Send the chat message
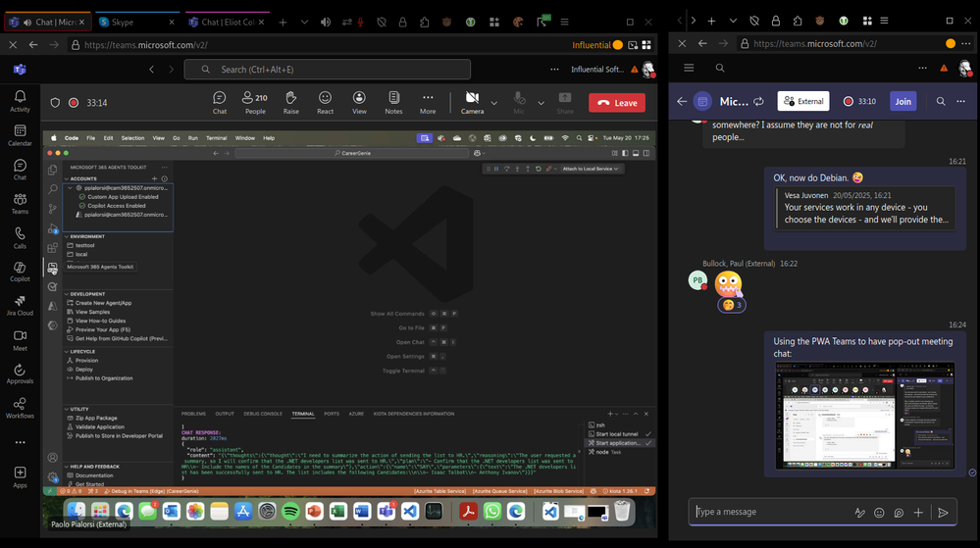The width and height of the screenshot is (980, 548). coord(943,513)
